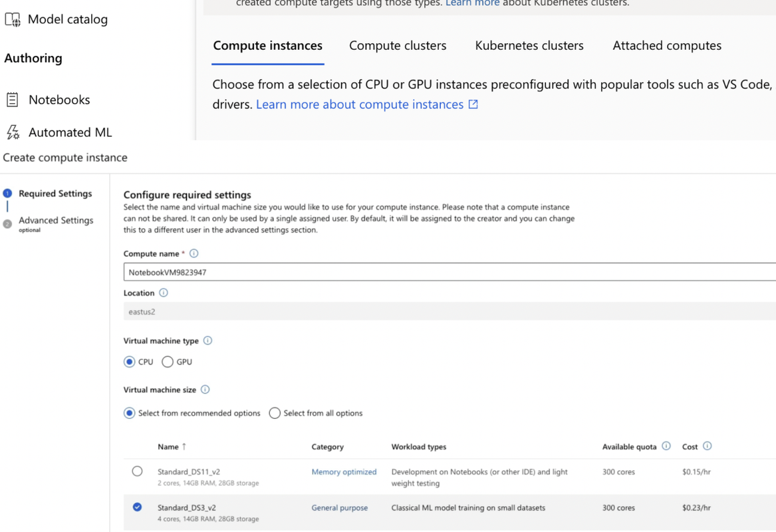Click sort arrow next to Name column
The width and height of the screenshot is (776, 532).
pos(184,446)
